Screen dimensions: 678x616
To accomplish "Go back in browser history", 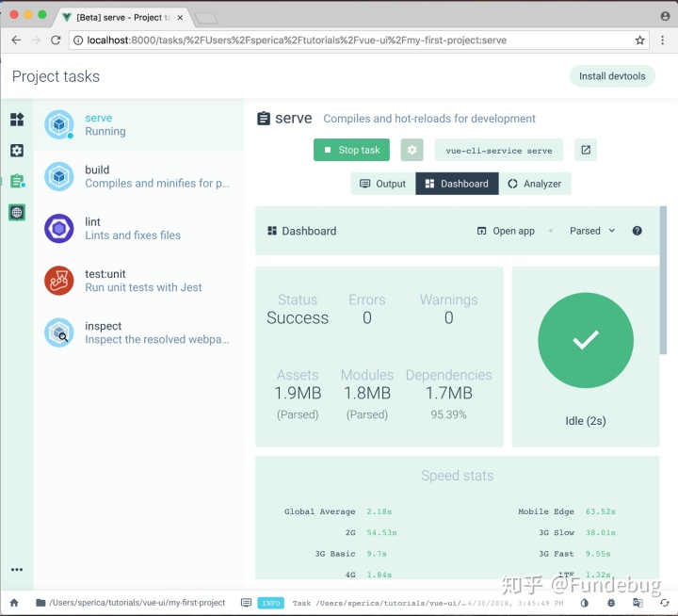I will [16, 41].
